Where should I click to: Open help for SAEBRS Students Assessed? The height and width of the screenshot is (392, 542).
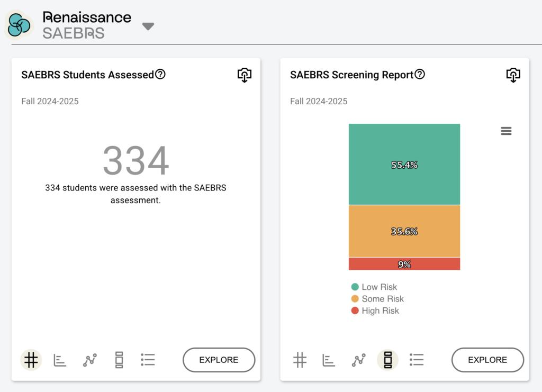pyautogui.click(x=160, y=74)
